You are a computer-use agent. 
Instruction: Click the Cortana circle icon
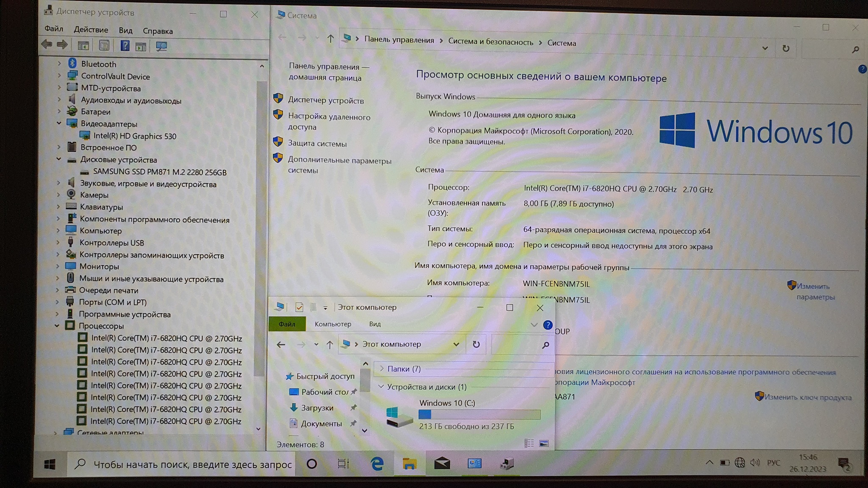[312, 464]
